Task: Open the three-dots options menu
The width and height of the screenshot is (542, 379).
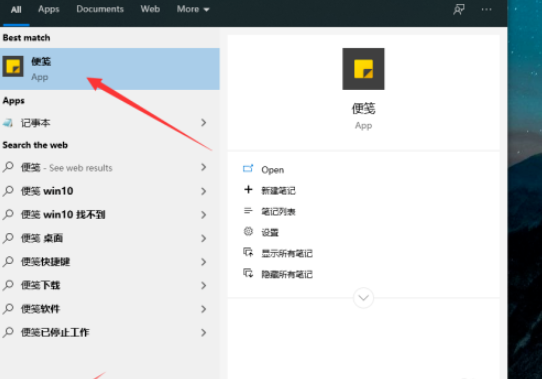Action: coord(486,9)
